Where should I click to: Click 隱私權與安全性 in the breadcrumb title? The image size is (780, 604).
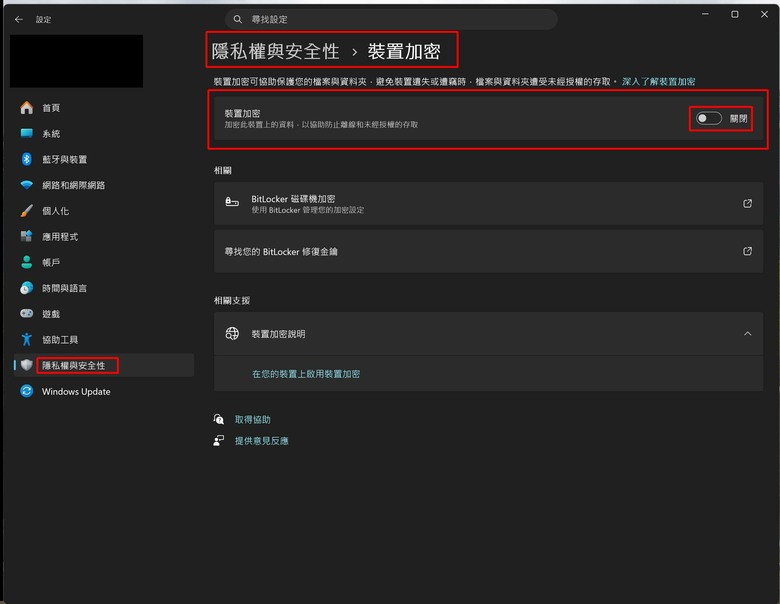pos(275,51)
